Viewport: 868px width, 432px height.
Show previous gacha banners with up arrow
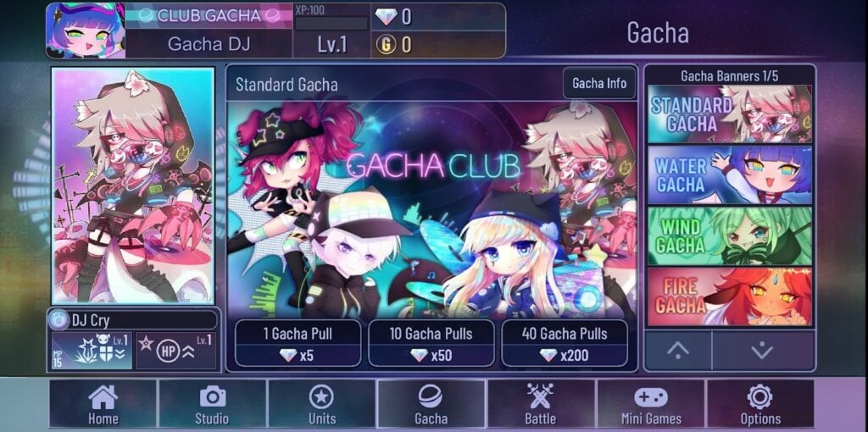point(678,351)
